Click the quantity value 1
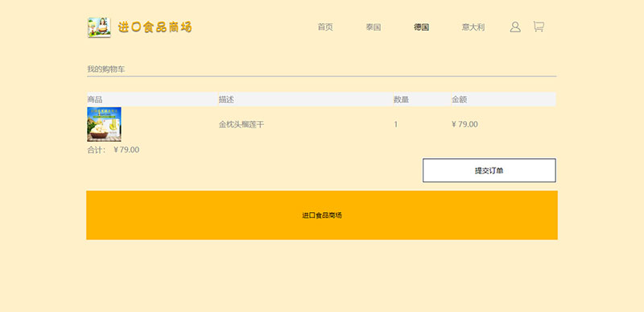 (395, 124)
